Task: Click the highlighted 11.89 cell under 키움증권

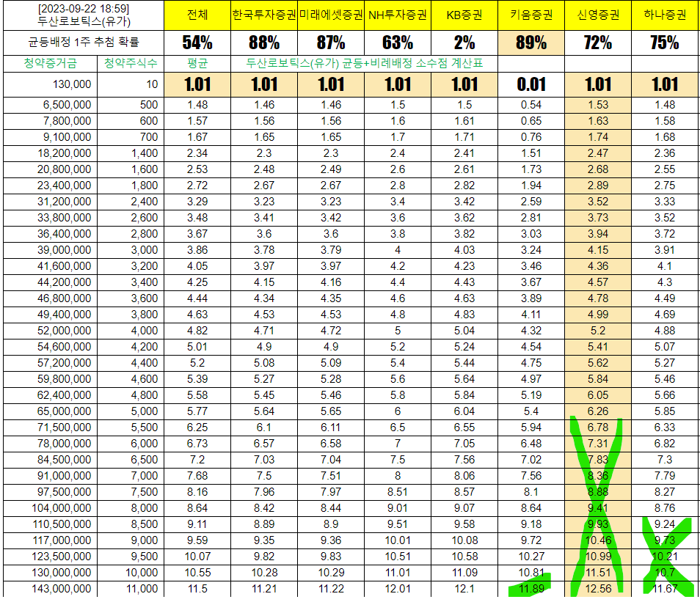Action: 531,589
